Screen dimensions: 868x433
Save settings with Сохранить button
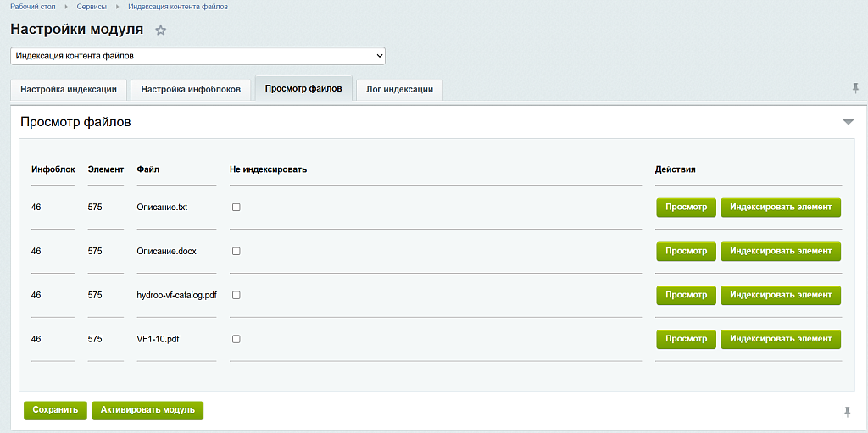click(x=55, y=410)
